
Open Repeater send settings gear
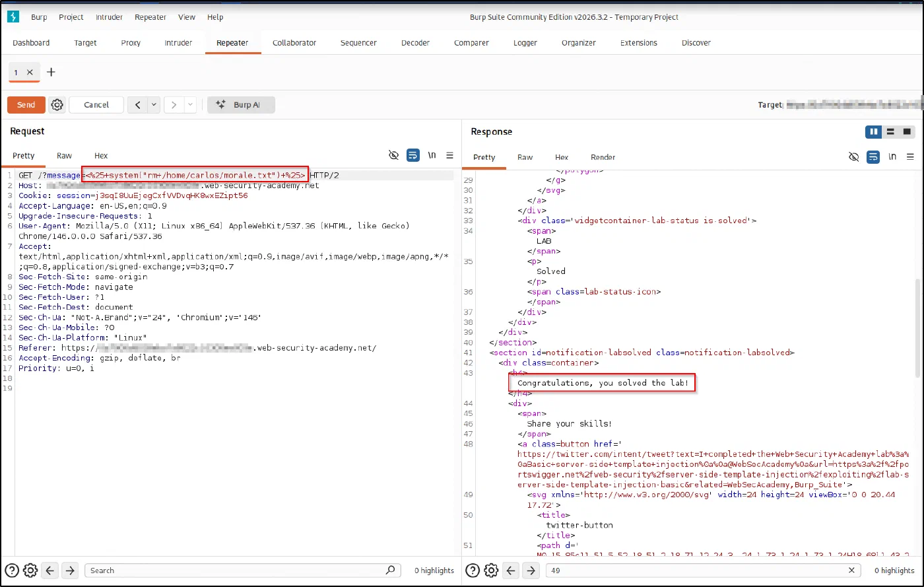click(x=57, y=105)
